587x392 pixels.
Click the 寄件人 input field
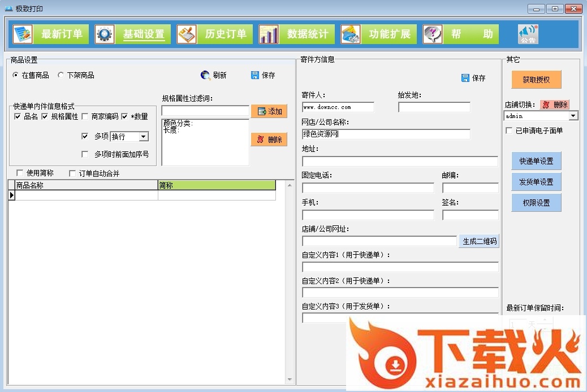pos(338,107)
